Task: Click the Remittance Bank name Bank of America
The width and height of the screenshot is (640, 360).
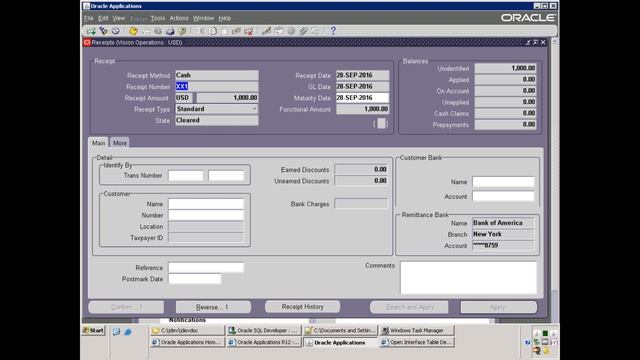Action: [x=503, y=223]
